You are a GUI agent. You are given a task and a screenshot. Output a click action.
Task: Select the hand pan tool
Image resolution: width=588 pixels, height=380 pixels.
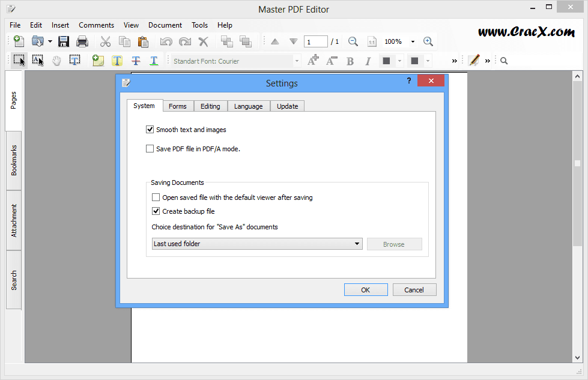[56, 60]
